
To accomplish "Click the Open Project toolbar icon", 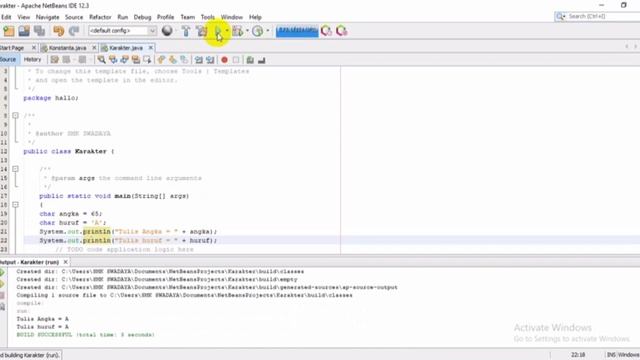I will [x=24, y=31].
